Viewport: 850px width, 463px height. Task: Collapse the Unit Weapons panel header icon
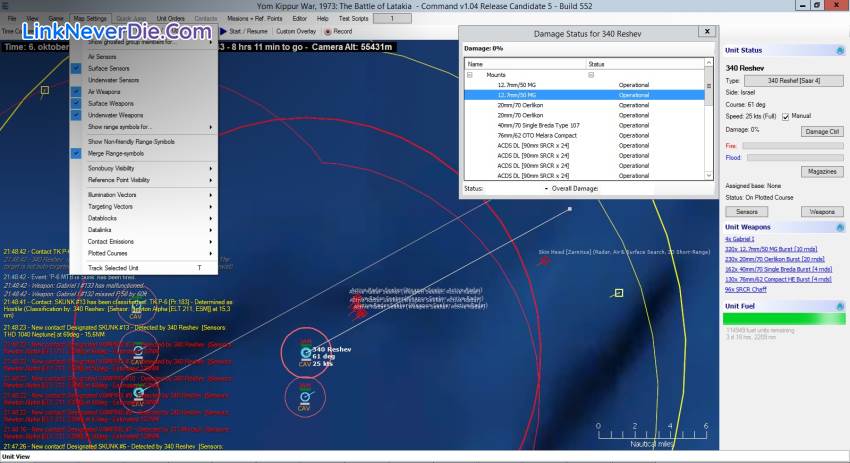click(x=840, y=227)
